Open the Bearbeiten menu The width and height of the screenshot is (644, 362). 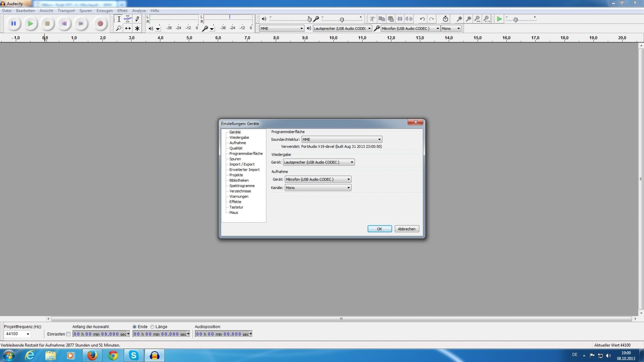coord(25,11)
